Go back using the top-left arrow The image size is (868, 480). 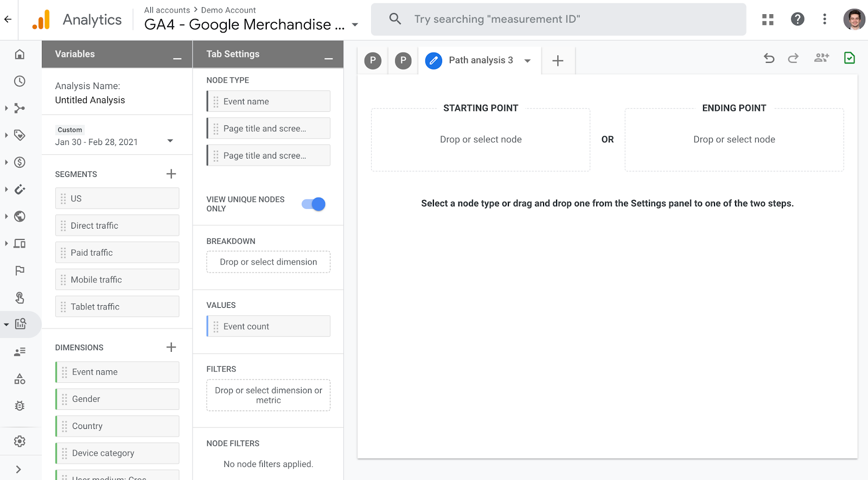[8, 20]
